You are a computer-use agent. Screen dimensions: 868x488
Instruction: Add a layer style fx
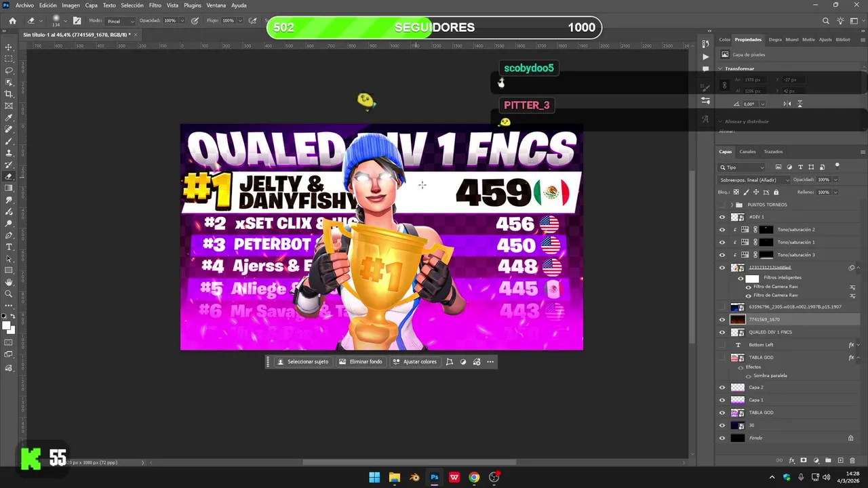(791, 460)
